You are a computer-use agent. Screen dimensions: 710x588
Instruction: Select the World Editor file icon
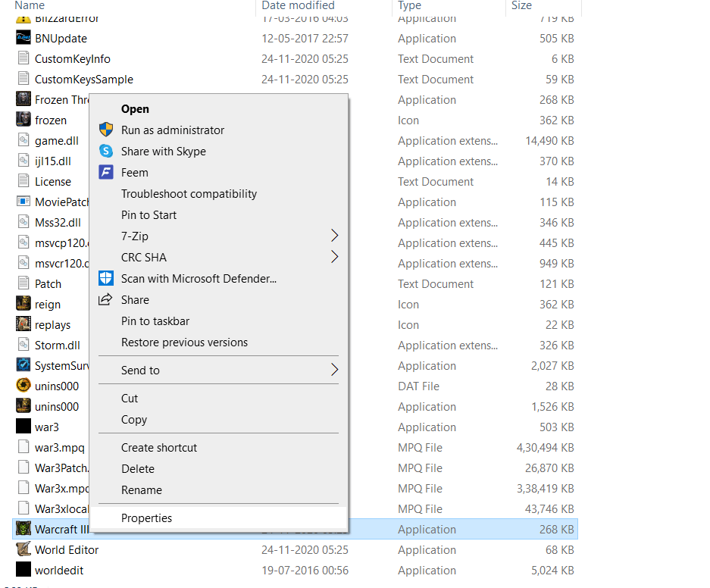(x=23, y=550)
